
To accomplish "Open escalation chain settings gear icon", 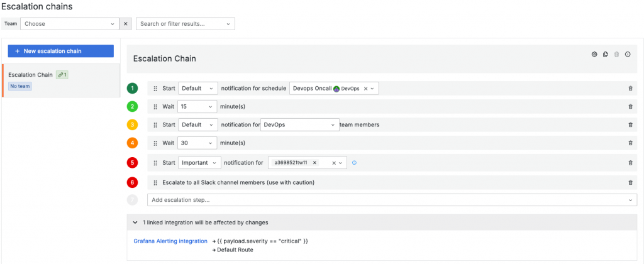I will [x=594, y=54].
